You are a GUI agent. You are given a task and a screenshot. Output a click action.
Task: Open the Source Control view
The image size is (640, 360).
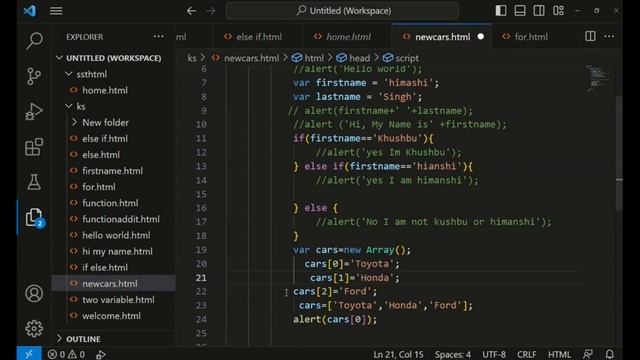[x=34, y=76]
